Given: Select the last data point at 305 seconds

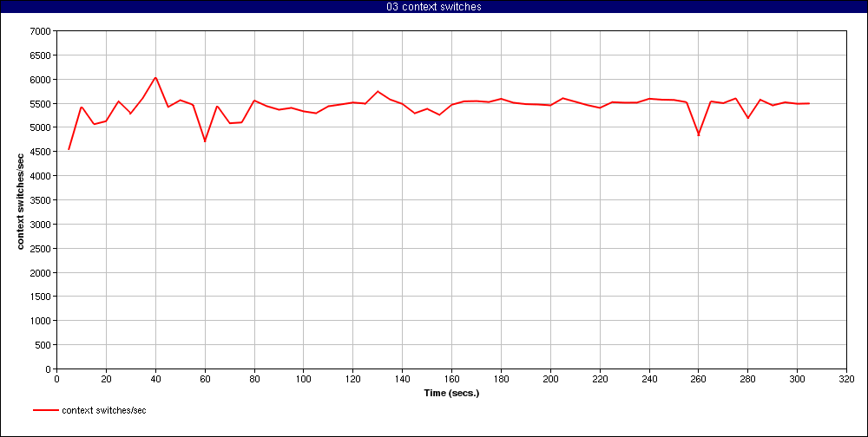Looking at the screenshot, I should point(809,103).
